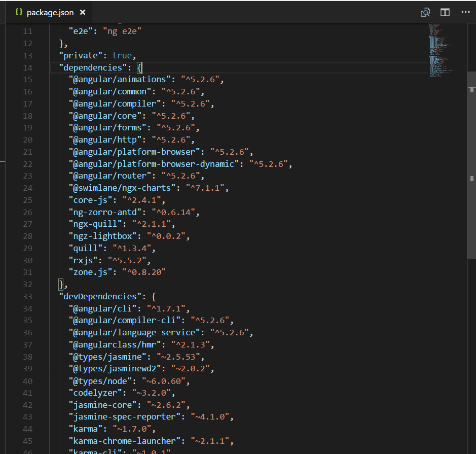Click "@angularclass/hmr" key
Screen dimensions: 476x454
click(115, 344)
